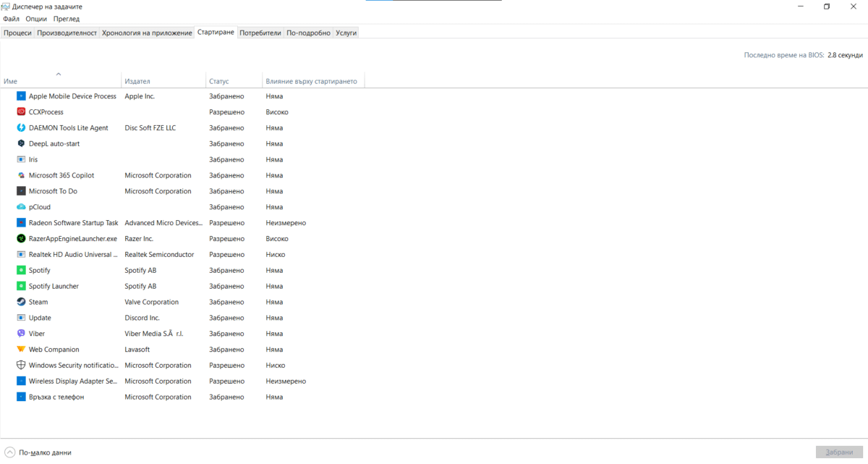Click the Windows Security notification shield icon
Image resolution: width=868 pixels, height=464 pixels.
pyautogui.click(x=22, y=366)
